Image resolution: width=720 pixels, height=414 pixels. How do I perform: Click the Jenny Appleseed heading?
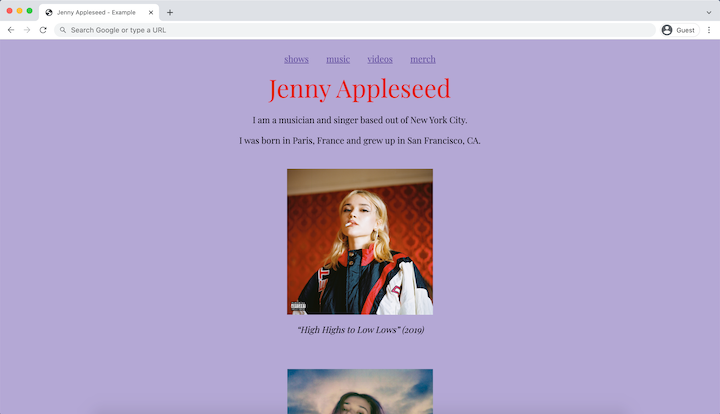pyautogui.click(x=360, y=89)
